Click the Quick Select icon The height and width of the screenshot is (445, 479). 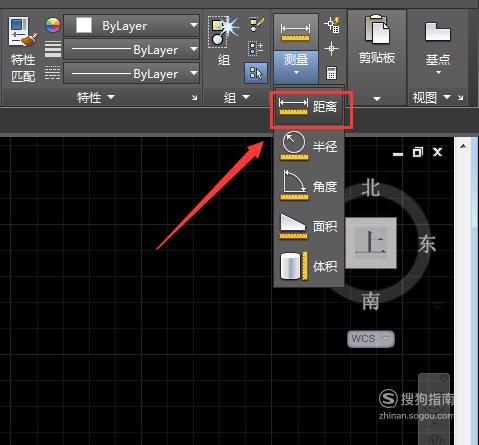332,25
